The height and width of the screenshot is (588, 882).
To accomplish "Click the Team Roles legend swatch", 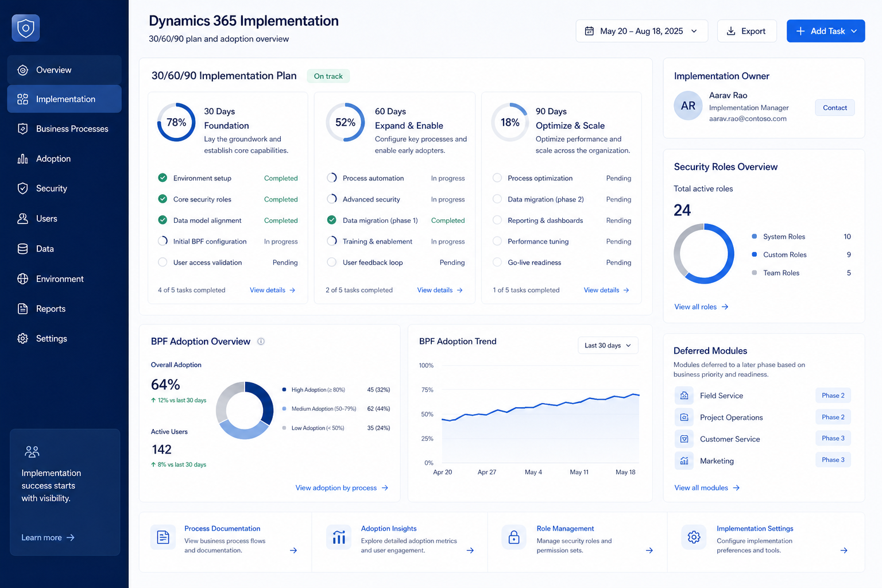I will pos(754,273).
